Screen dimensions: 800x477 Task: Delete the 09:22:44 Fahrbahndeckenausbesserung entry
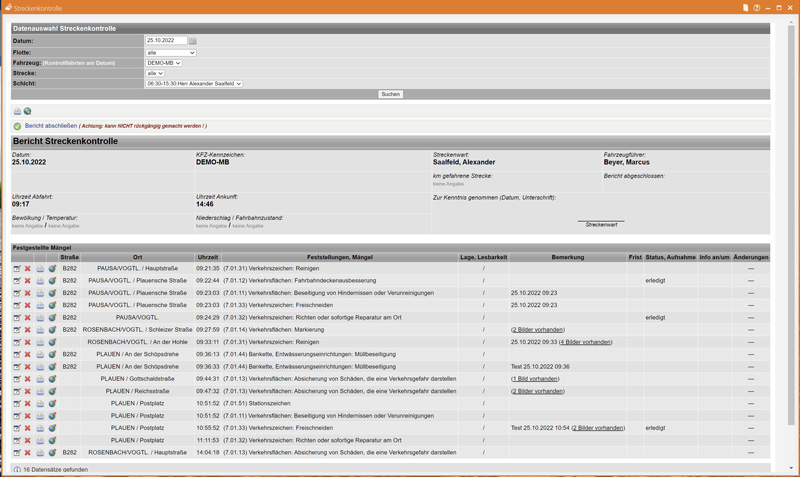28,281
